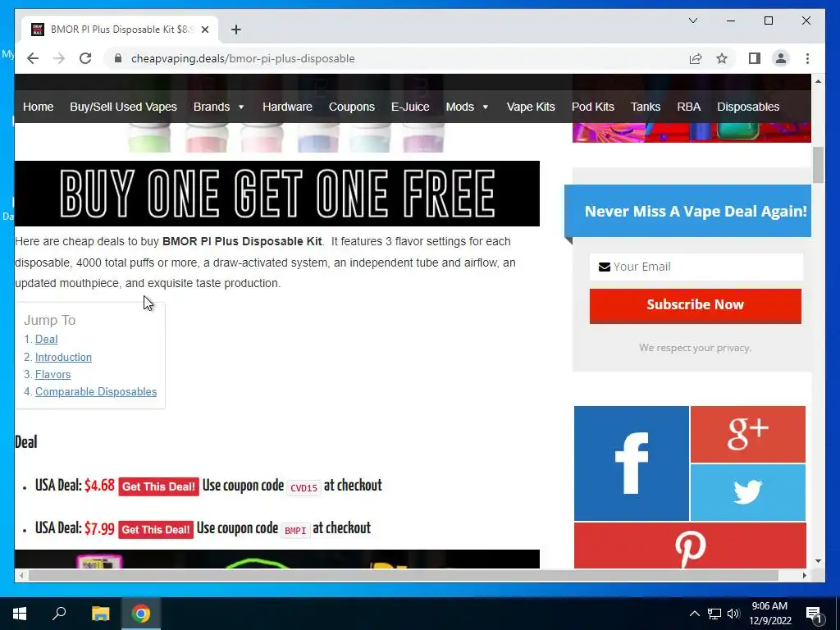Screen dimensions: 840x630
Task: Click Get This Deal for $7.99
Action: coord(156,529)
